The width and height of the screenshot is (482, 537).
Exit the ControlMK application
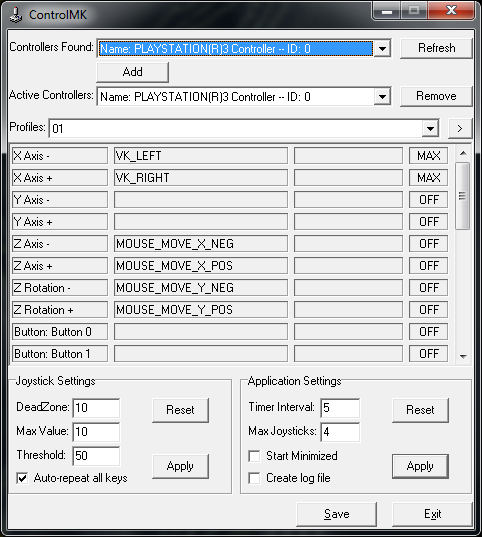432,514
